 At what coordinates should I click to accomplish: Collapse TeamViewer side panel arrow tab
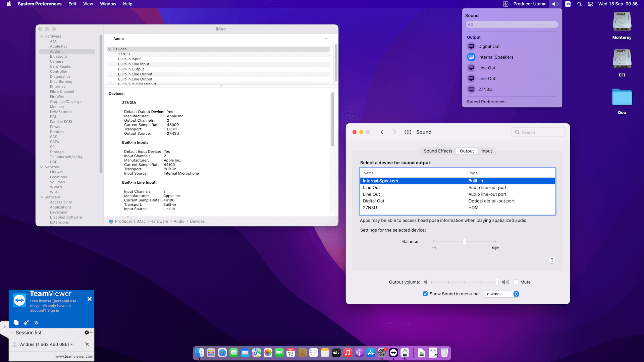pyautogui.click(x=4, y=326)
